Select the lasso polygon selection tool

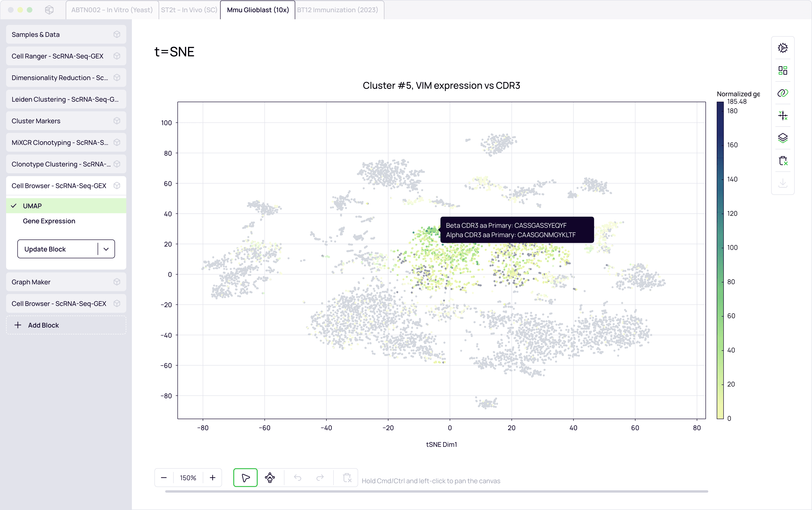click(x=270, y=478)
